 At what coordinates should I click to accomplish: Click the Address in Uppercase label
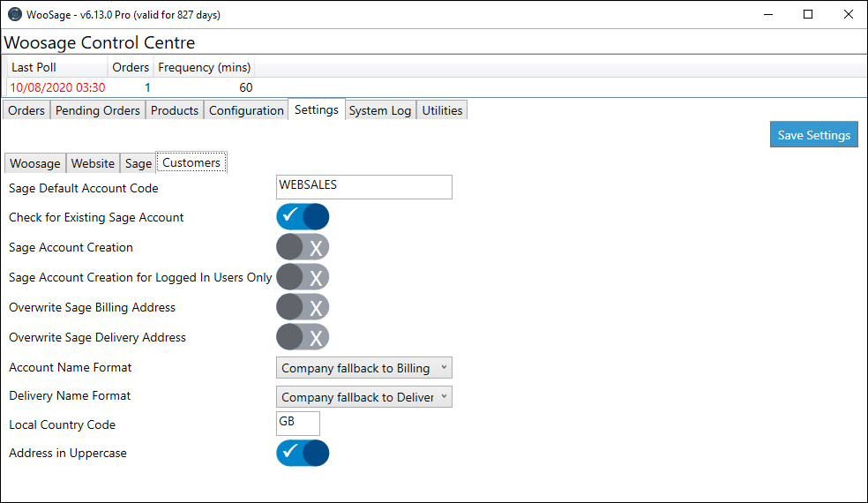click(x=68, y=454)
